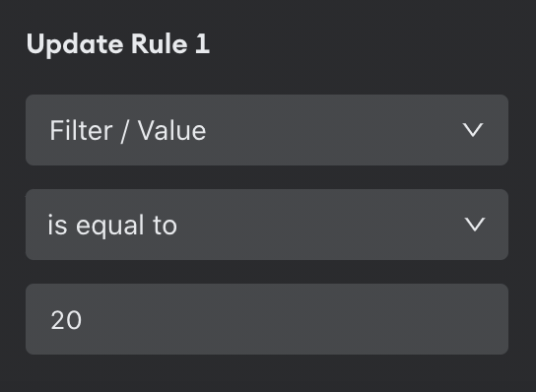
Task: Expand the rule type selector's arrow
Action: click(x=473, y=130)
